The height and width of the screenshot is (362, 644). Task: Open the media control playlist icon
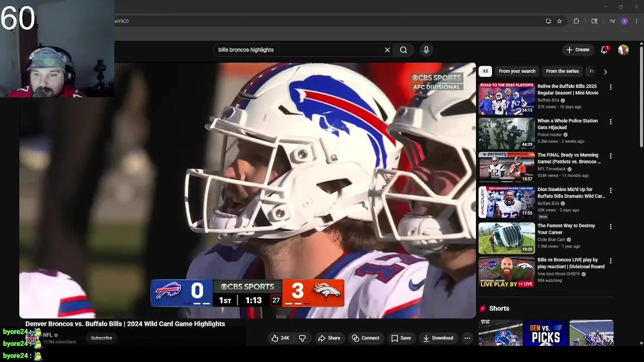(612, 21)
